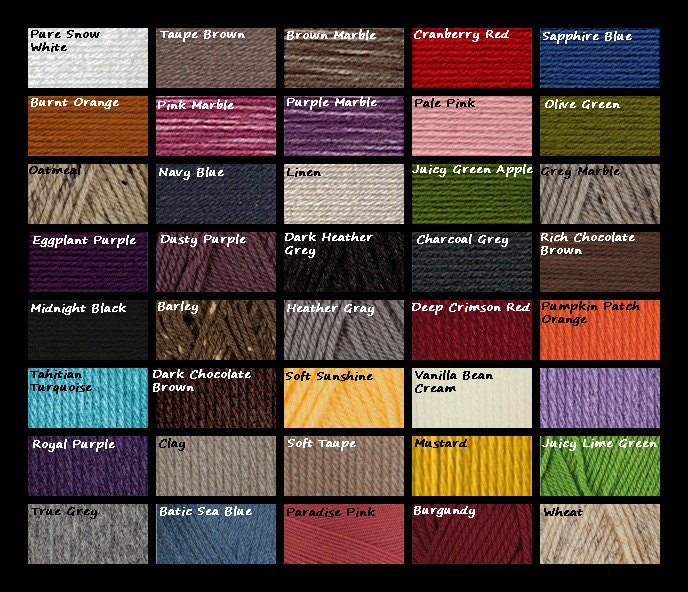Pick the Batic Sea Blue swatch
688x592 pixels.
[216, 534]
